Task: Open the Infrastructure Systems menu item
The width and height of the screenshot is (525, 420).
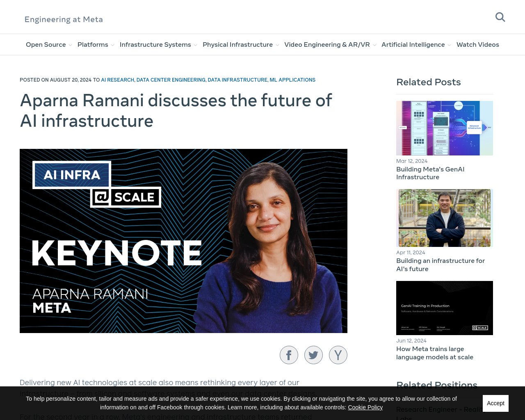Action: click(155, 44)
